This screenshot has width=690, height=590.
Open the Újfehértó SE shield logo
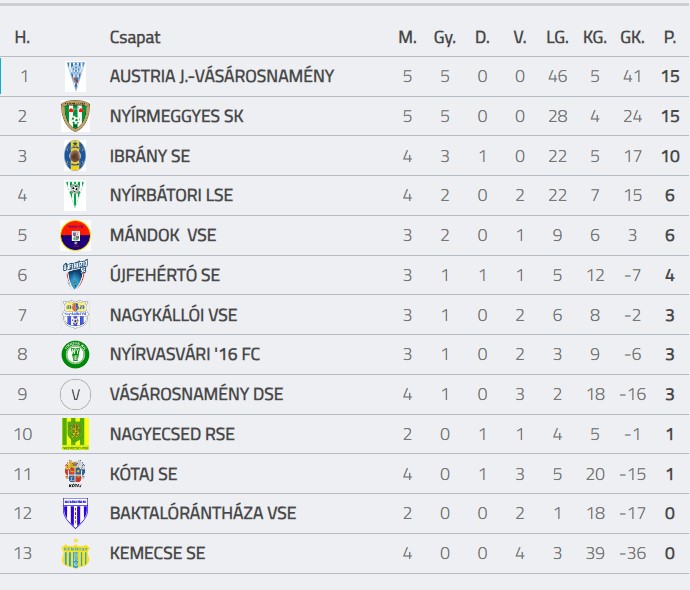click(x=75, y=275)
